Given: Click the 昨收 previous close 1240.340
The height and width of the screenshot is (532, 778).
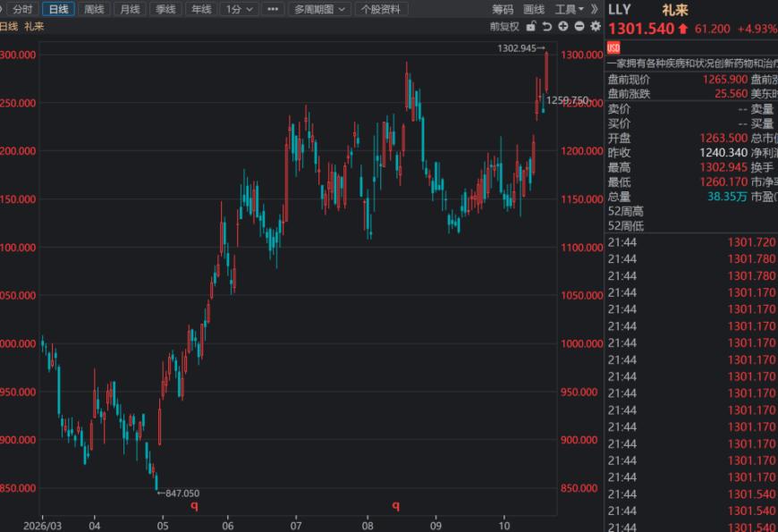Looking at the screenshot, I should coord(723,152).
